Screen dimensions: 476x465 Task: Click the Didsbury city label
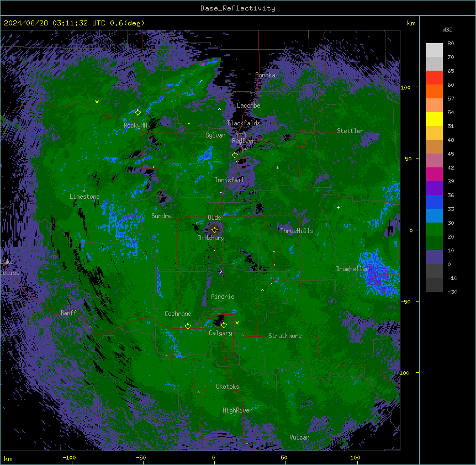point(211,238)
